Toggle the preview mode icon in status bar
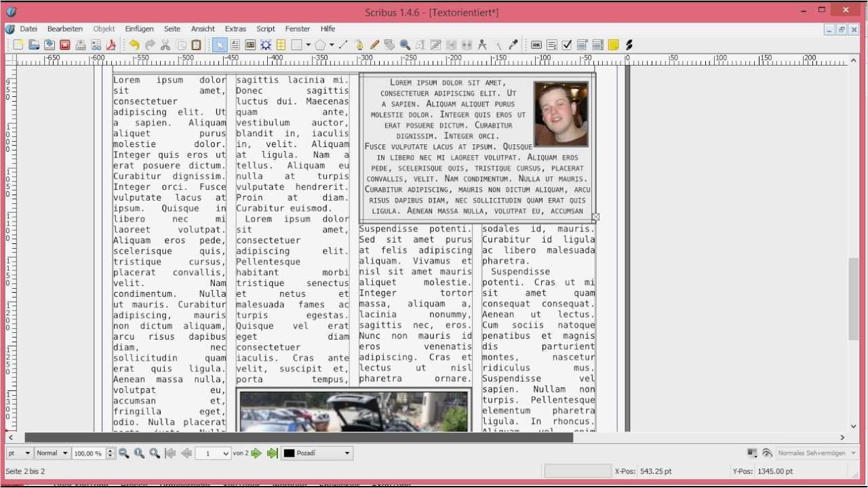This screenshot has width=868, height=488. (752, 453)
